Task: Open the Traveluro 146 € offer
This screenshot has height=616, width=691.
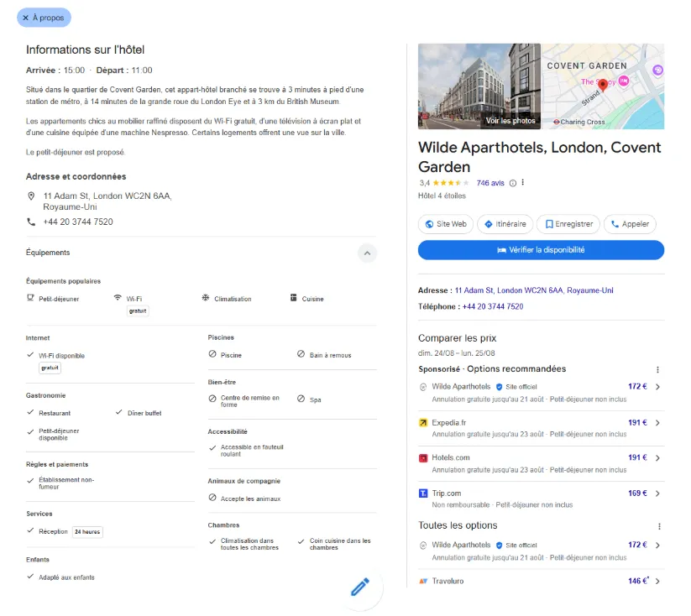Action: [541, 581]
